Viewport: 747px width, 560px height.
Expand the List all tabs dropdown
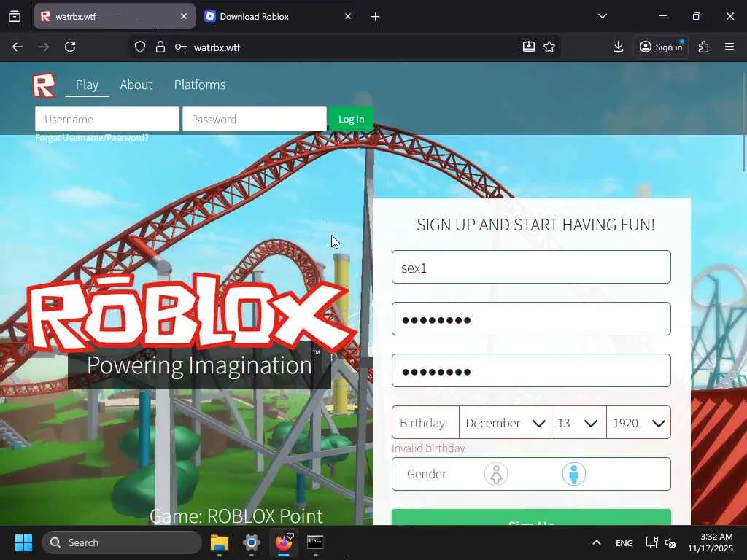point(602,16)
